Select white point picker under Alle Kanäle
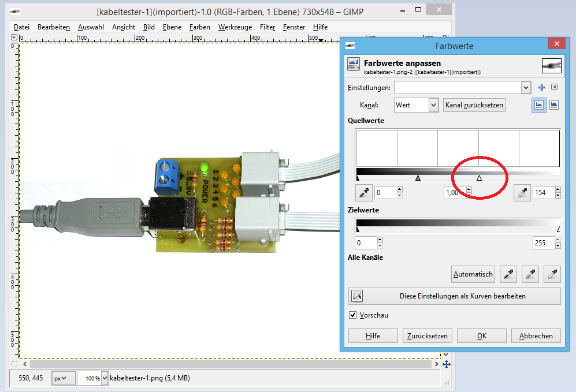The height and width of the screenshot is (392, 576). pos(552,274)
